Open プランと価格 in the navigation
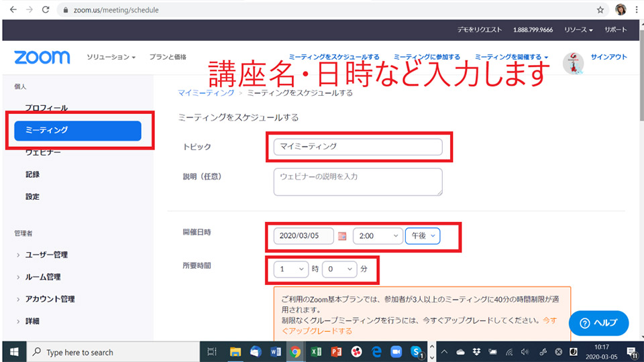Screen dimensions: 644x362 [168, 56]
